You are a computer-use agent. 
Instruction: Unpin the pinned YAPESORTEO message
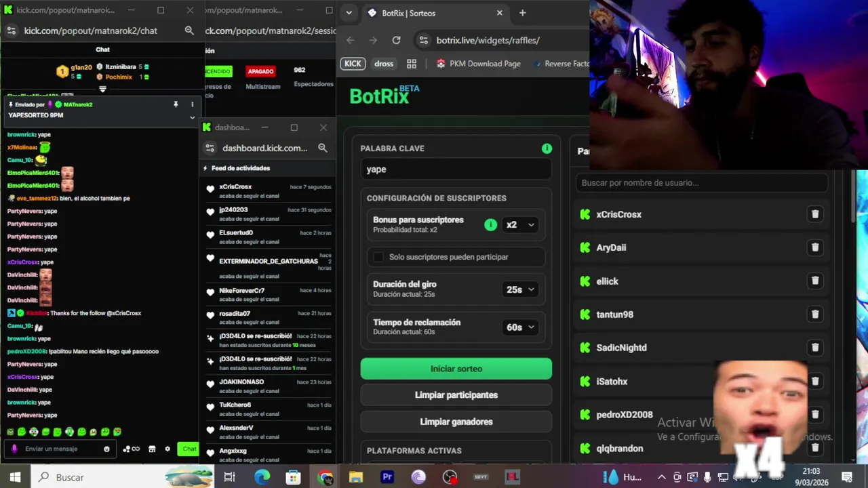click(176, 104)
